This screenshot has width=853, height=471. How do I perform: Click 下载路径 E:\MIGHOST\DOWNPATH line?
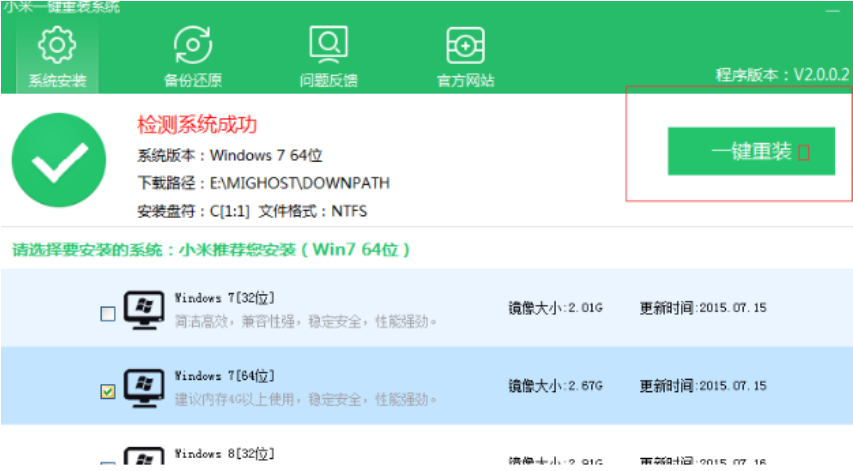[263, 183]
